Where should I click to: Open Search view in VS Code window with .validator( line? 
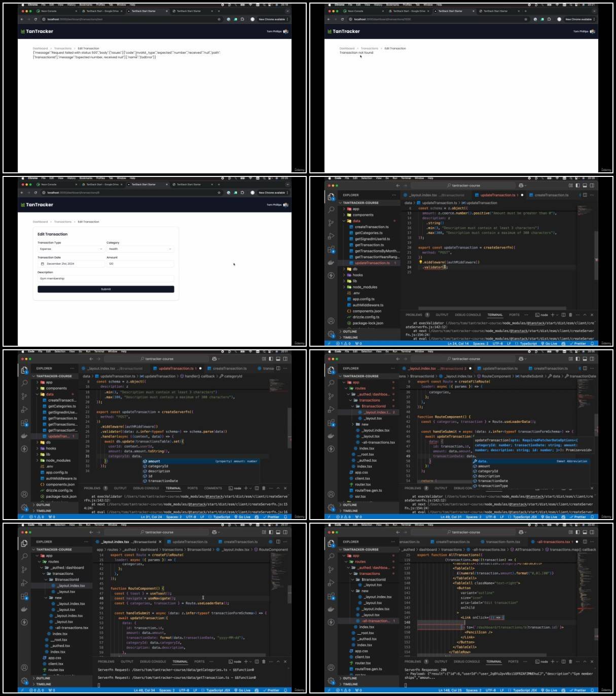pyautogui.click(x=331, y=210)
